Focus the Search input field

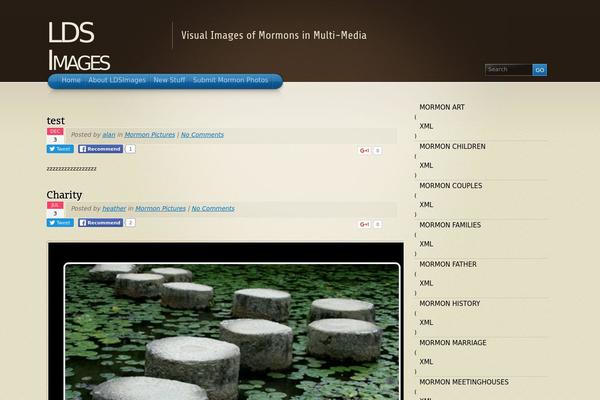[x=508, y=70]
